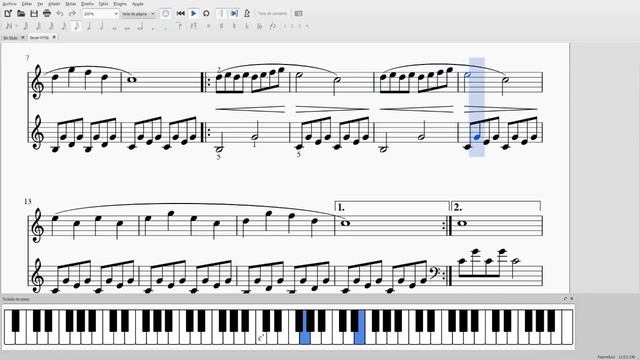Expand the note input mode arrow
The width and height of the screenshot is (640, 360).
coord(17,26)
